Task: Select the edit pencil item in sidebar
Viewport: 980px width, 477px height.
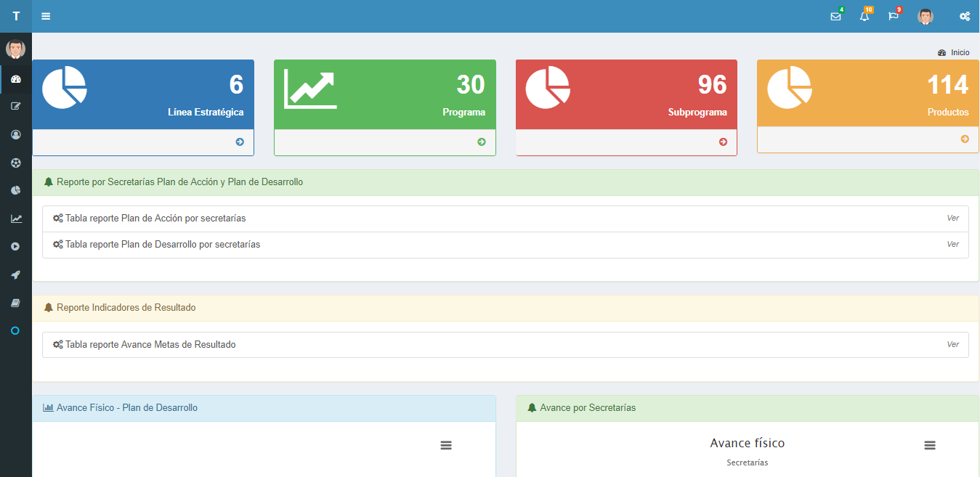Action: coord(15,107)
